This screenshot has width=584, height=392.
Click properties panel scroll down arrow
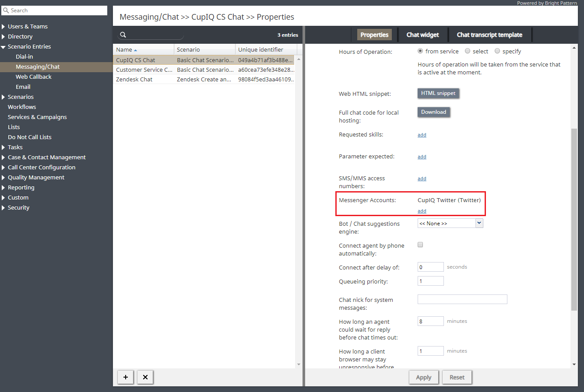574,364
